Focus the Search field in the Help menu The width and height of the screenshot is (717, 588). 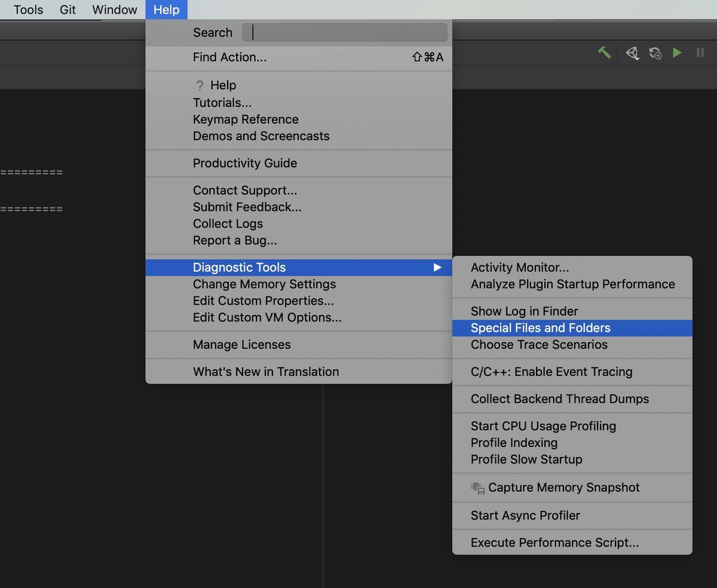pyautogui.click(x=345, y=32)
